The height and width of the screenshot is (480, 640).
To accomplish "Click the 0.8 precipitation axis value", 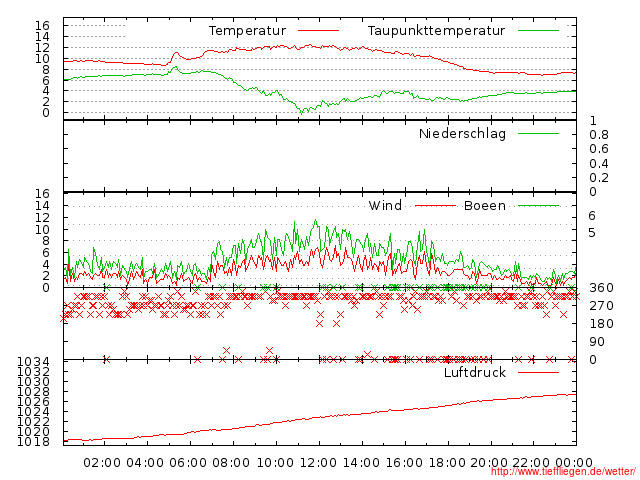I will point(599,135).
